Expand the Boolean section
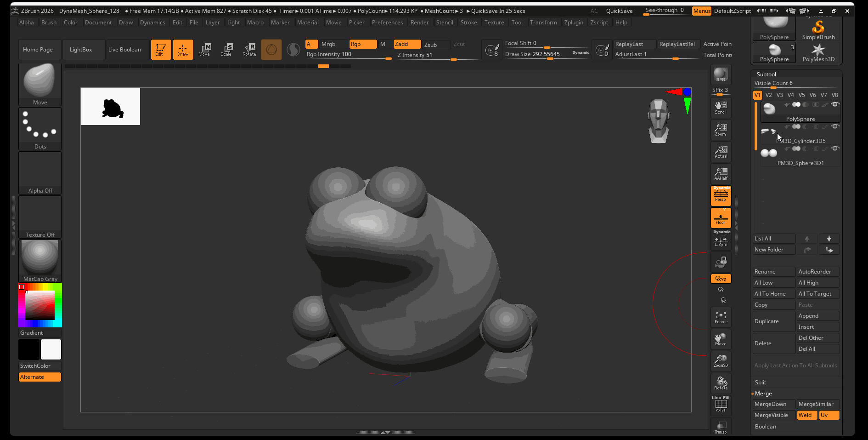 tap(766, 427)
